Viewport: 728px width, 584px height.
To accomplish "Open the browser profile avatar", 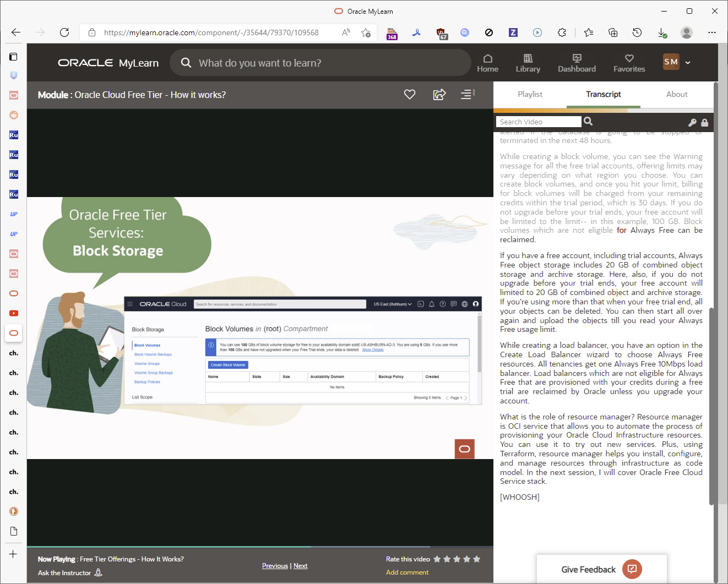I will coord(687,32).
